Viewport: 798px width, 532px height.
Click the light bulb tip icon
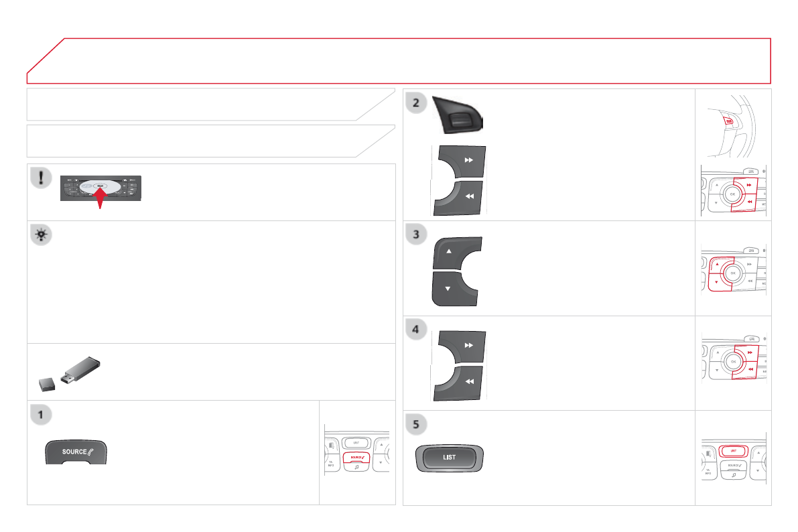point(42,235)
